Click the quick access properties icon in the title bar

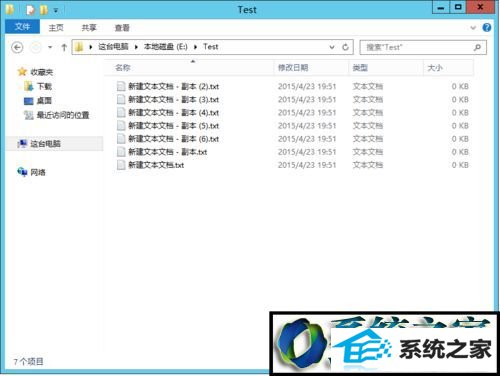point(31,10)
